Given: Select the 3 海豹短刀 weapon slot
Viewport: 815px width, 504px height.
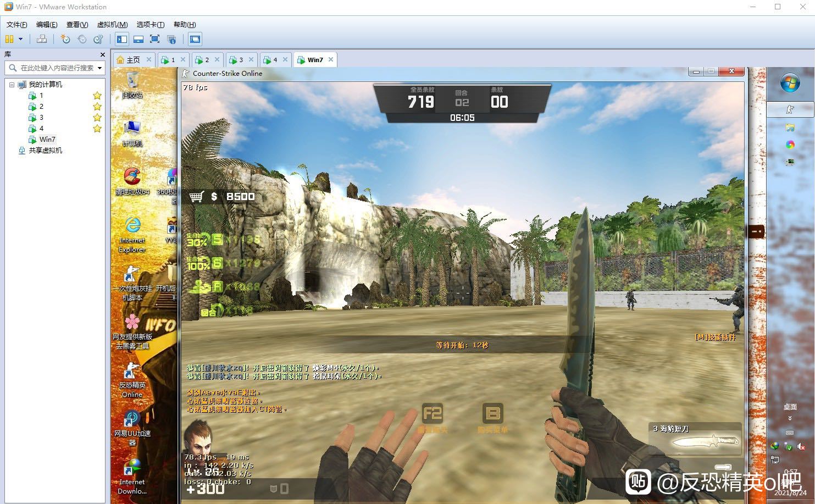Looking at the screenshot, I should 695,438.
